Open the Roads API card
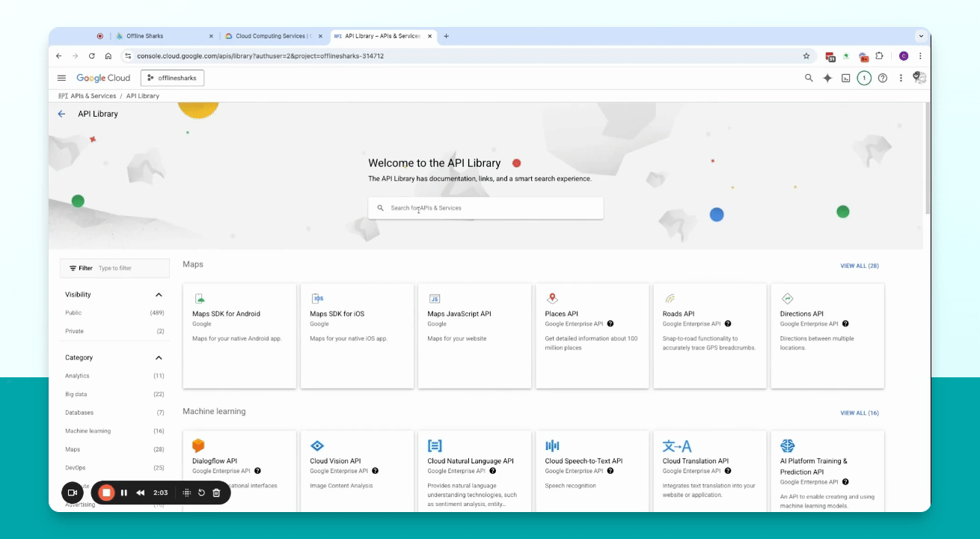The image size is (980, 539). pos(710,336)
